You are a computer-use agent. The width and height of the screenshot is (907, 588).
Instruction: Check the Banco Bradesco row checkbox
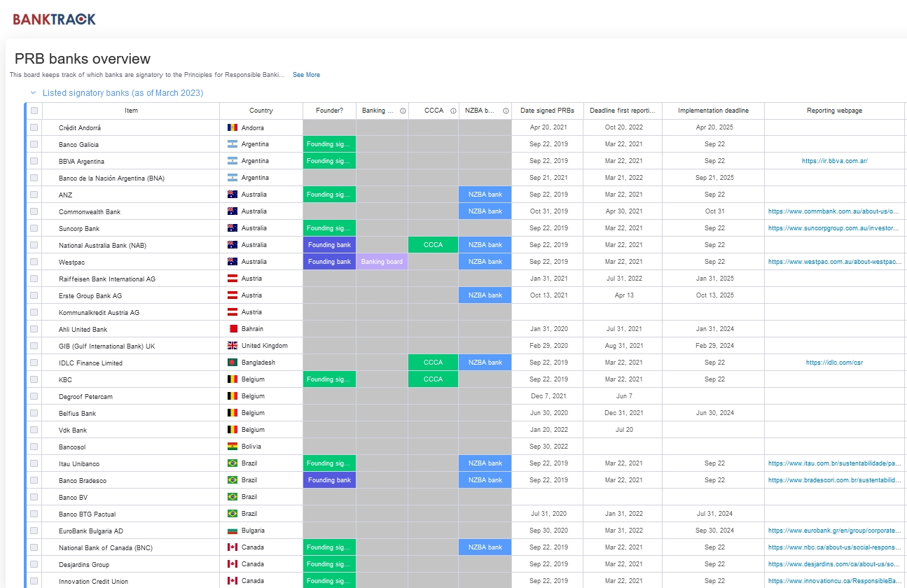(34, 480)
